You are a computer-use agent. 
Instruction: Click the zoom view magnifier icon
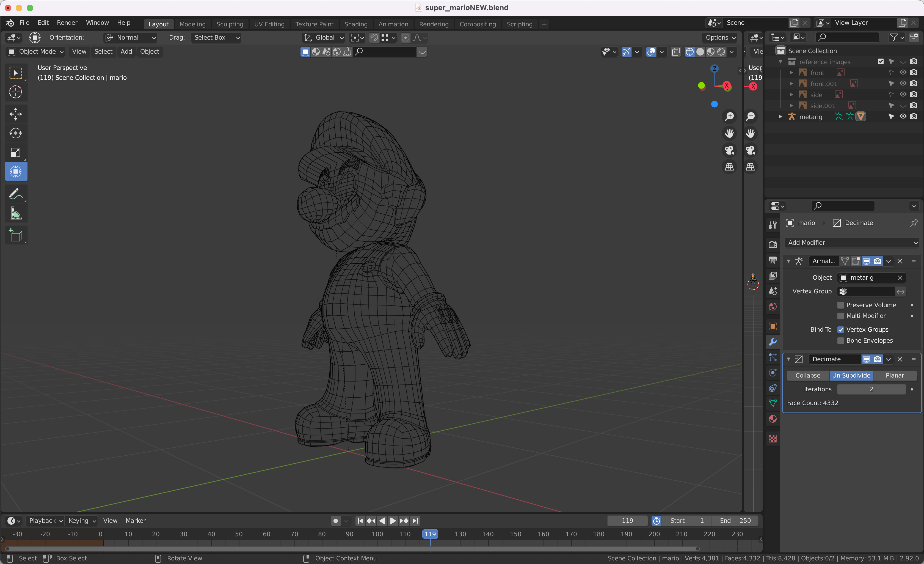click(729, 117)
